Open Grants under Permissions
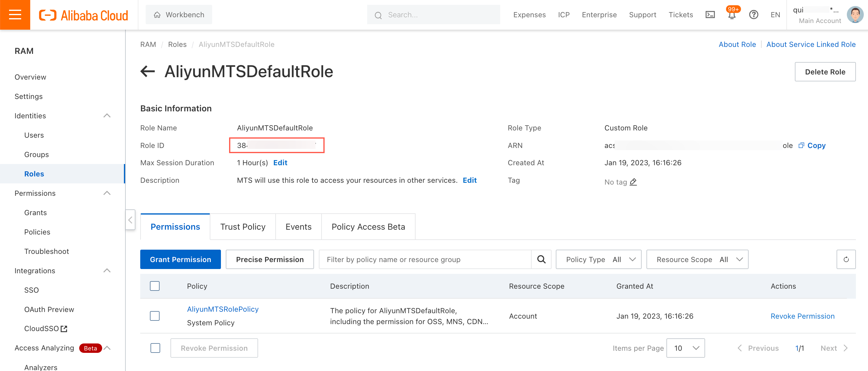This screenshot has width=868, height=371. click(35, 213)
